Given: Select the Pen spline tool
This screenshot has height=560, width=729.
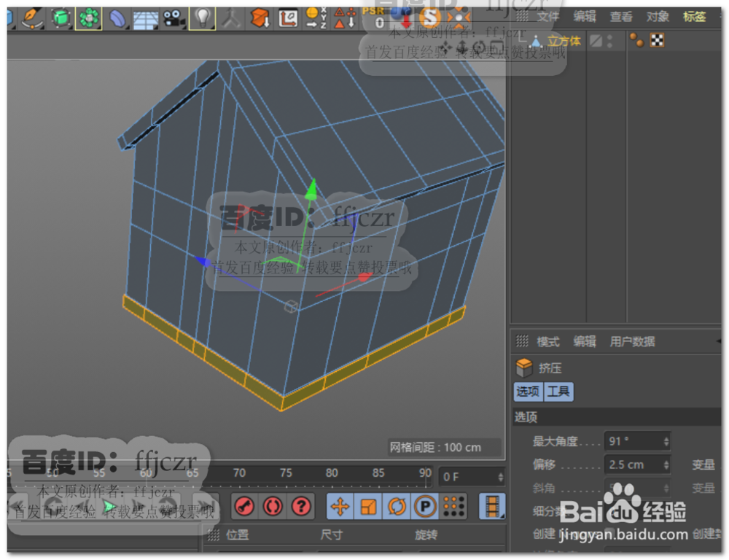Looking at the screenshot, I should point(33,18).
